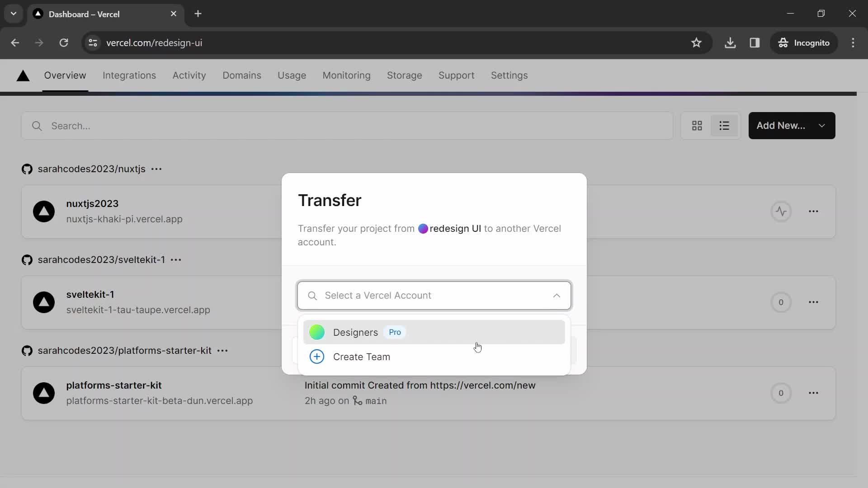Click the Create Team option

pos(362,357)
